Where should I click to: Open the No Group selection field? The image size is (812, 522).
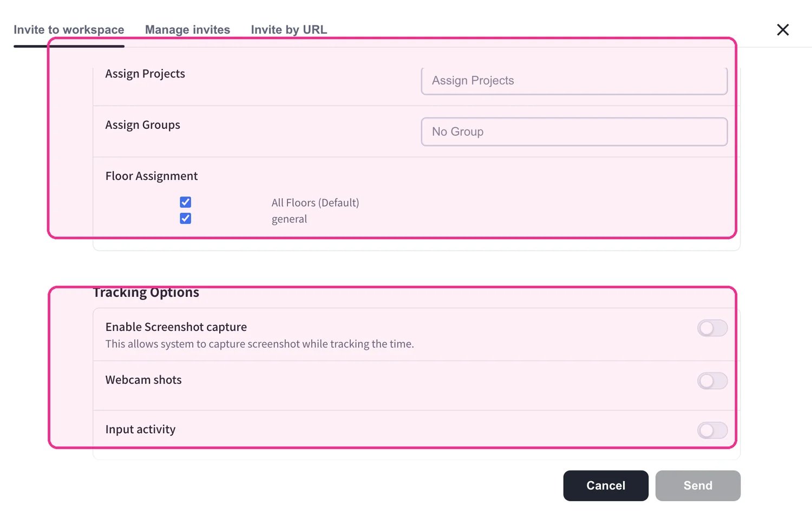[574, 132]
